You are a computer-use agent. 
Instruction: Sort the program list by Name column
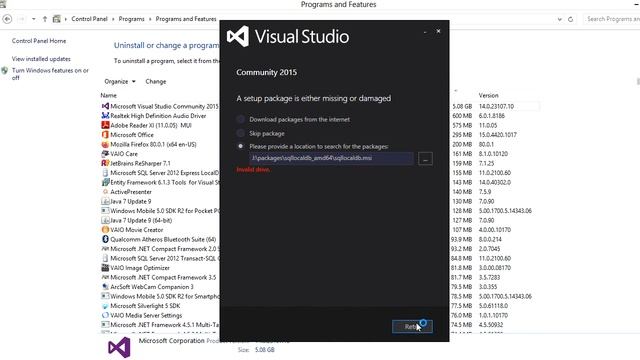(109, 95)
